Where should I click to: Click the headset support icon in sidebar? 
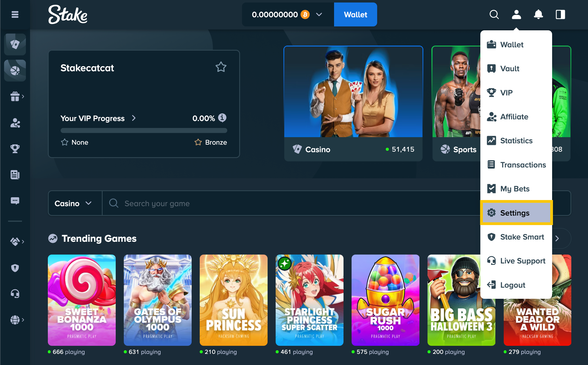(x=15, y=294)
